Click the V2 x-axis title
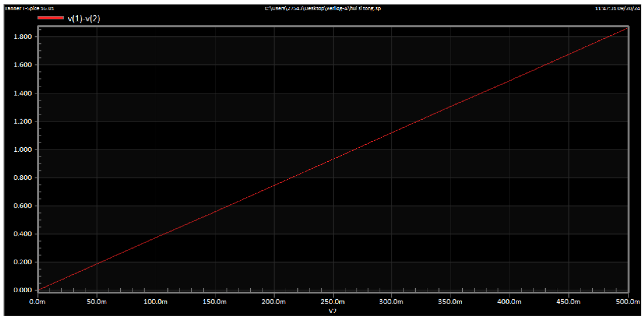Image resolution: width=644 pixels, height=320 pixels. point(333,311)
